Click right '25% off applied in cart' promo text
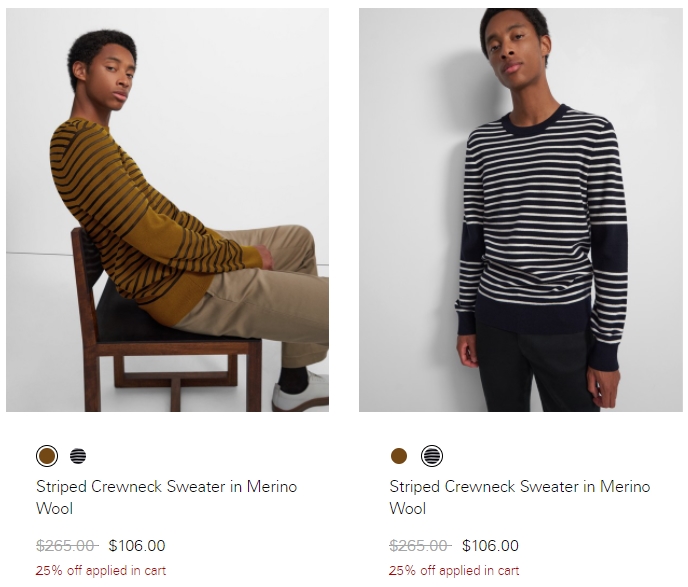The image size is (688, 587). tap(454, 570)
